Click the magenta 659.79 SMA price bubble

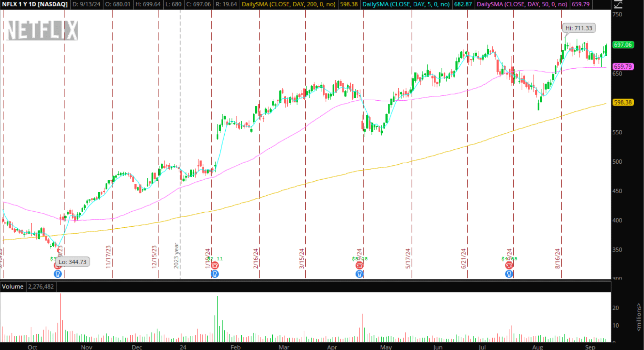(x=623, y=67)
